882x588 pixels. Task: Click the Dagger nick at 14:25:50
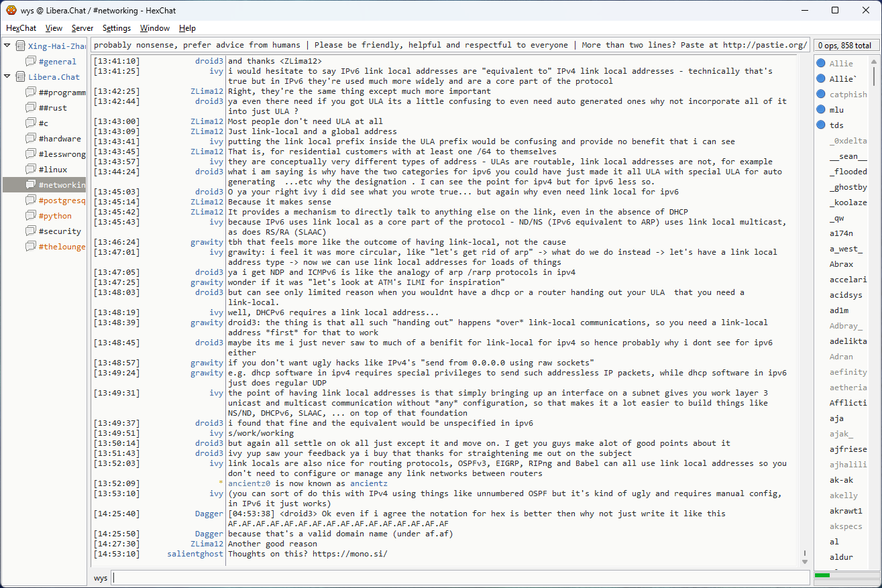click(209, 534)
